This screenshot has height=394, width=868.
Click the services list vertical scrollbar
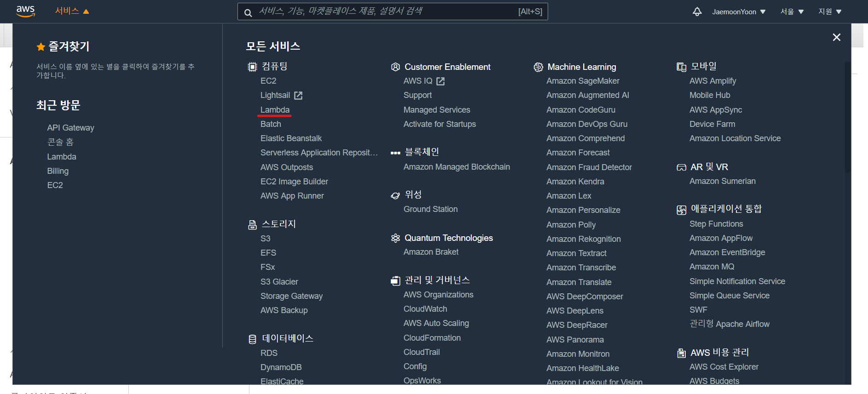[847, 117]
